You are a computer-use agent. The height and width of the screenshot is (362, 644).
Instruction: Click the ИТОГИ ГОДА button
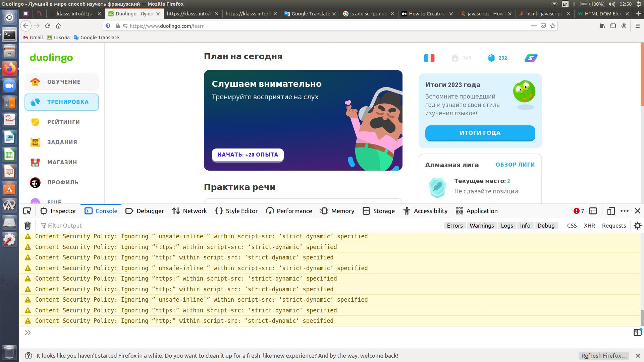(480, 133)
